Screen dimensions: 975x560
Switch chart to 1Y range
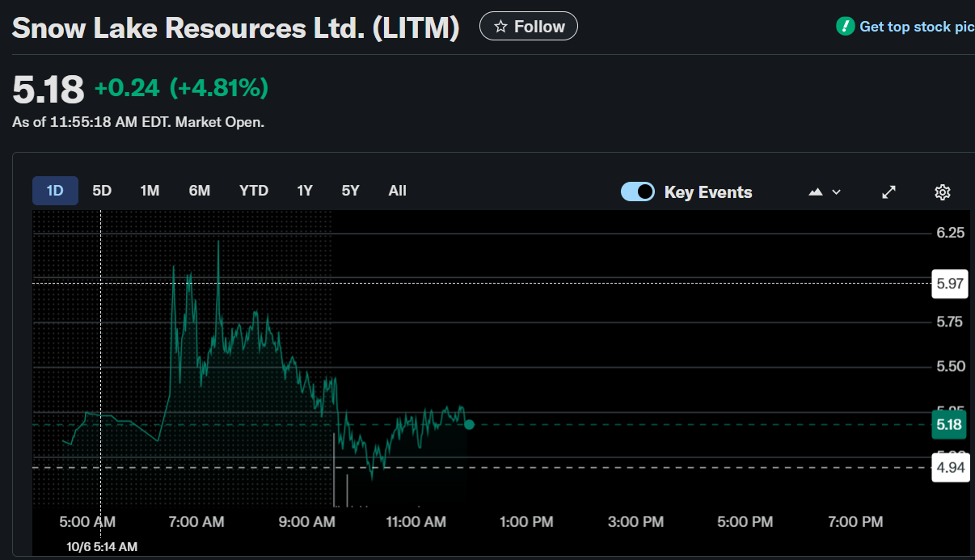coord(305,191)
